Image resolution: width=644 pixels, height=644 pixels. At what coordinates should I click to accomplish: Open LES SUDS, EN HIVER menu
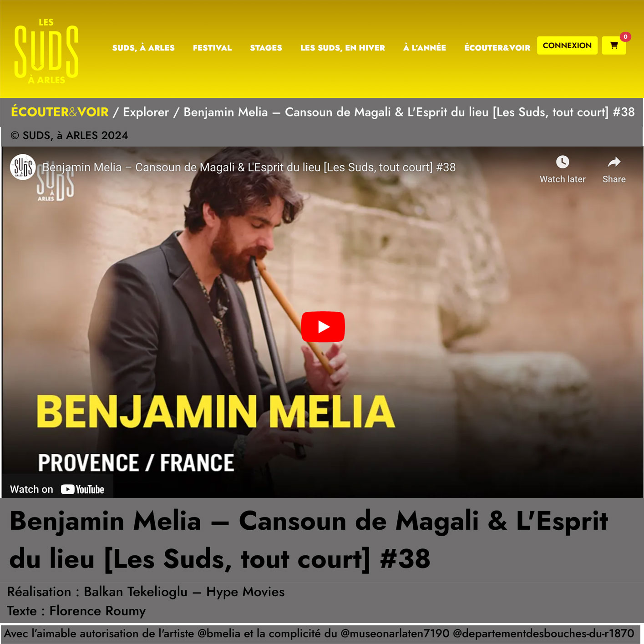343,48
